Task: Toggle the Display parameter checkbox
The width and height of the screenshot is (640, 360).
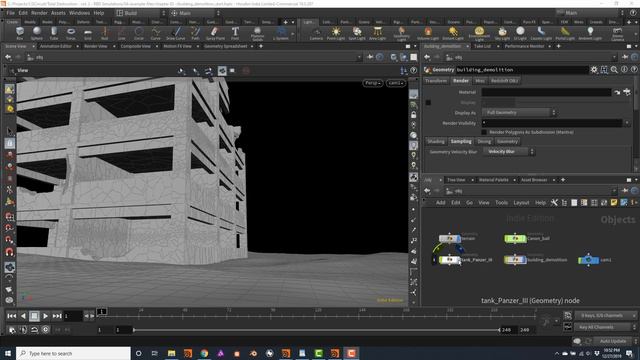Action: pos(428,102)
